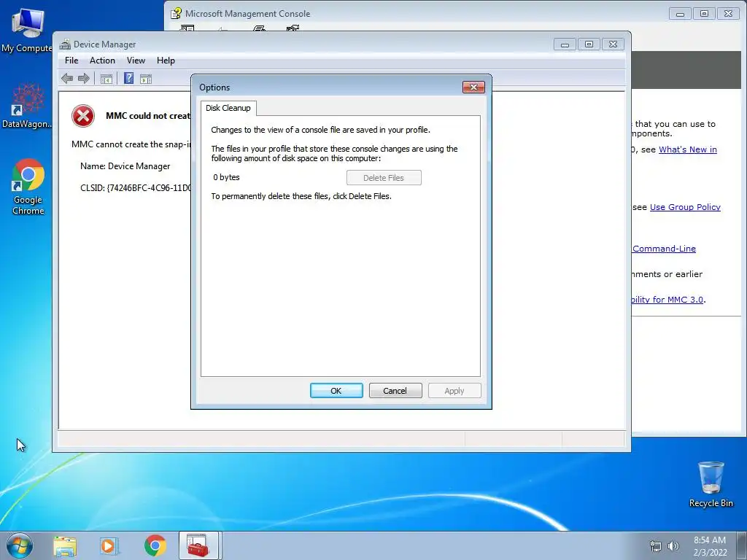747x560 pixels.
Task: Click the Device Manager title bar icon
Action: coord(65,44)
